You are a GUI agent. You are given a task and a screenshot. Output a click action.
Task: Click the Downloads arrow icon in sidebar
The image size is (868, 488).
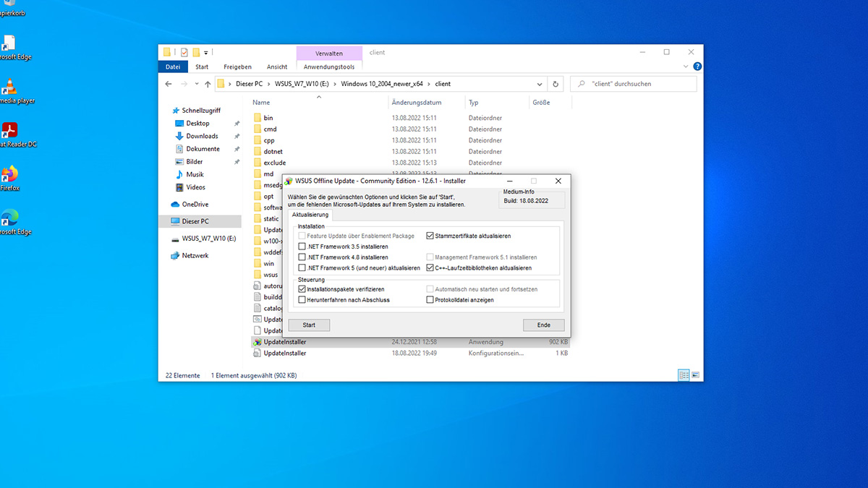tap(180, 136)
